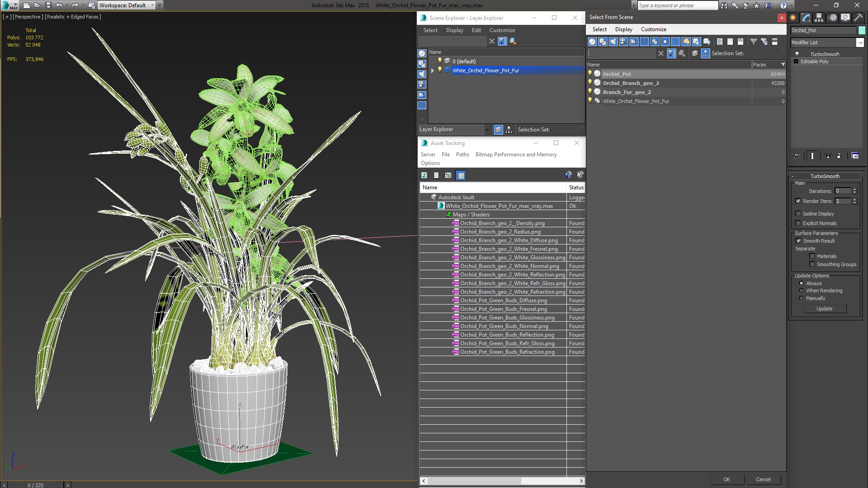868x488 pixels.
Task: Click Select Invert icon in Select From Scene
Action: [741, 42]
